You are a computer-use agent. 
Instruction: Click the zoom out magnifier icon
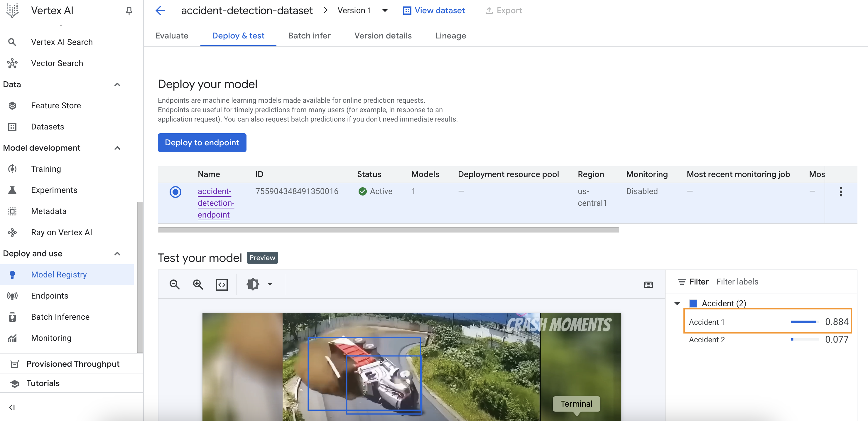pyautogui.click(x=174, y=284)
